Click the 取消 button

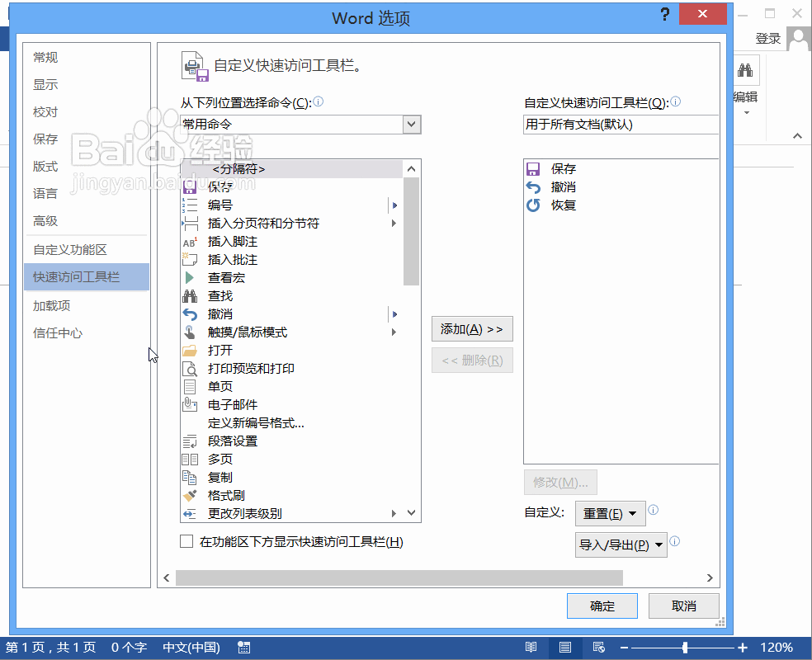(684, 606)
